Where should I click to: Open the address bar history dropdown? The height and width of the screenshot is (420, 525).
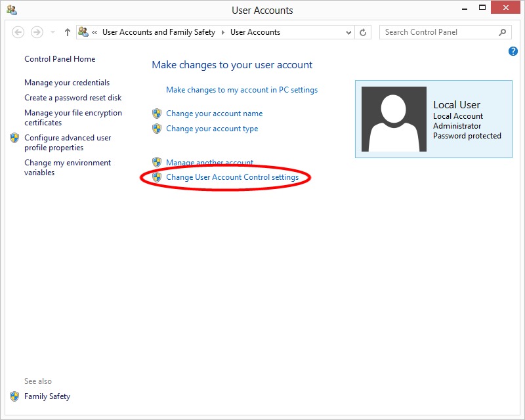click(348, 33)
